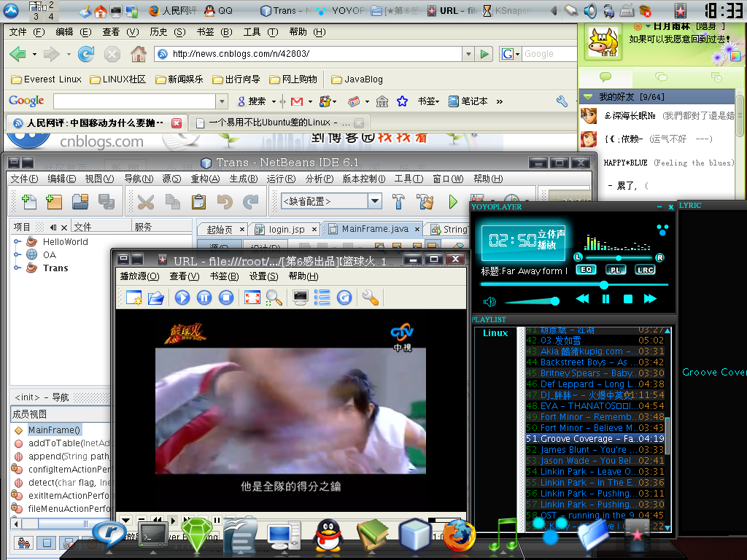Click Firefox reload button
The width and height of the screenshot is (747, 560).
click(86, 54)
